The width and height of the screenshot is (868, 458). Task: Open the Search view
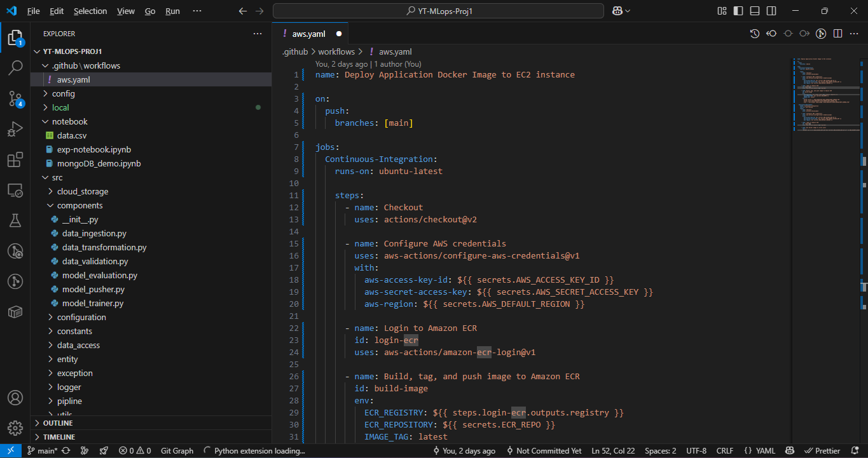(x=15, y=68)
